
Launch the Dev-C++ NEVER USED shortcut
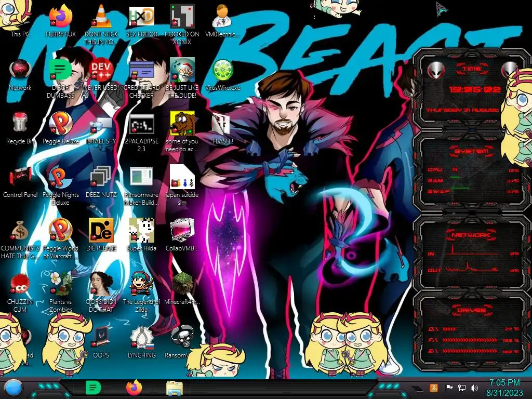point(101,75)
